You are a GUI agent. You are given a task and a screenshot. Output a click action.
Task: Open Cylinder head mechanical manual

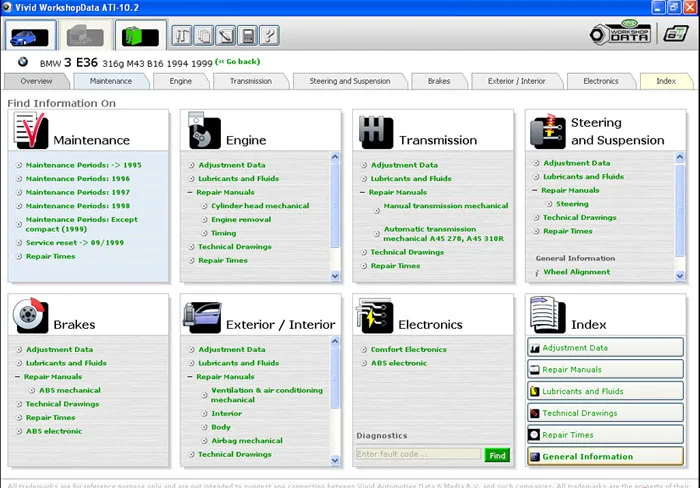coord(260,206)
